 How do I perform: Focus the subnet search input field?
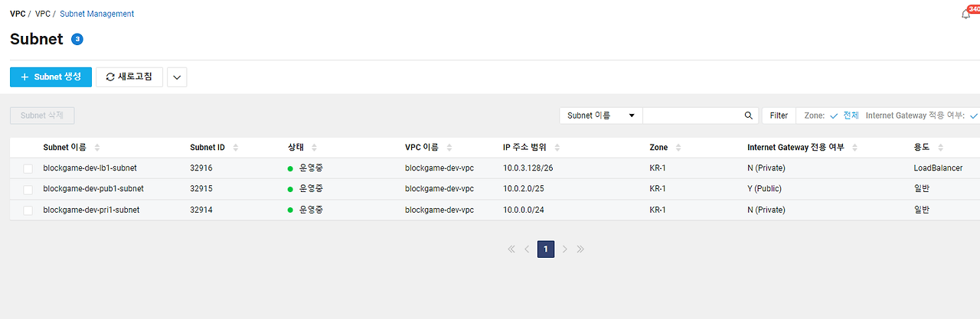(x=693, y=116)
